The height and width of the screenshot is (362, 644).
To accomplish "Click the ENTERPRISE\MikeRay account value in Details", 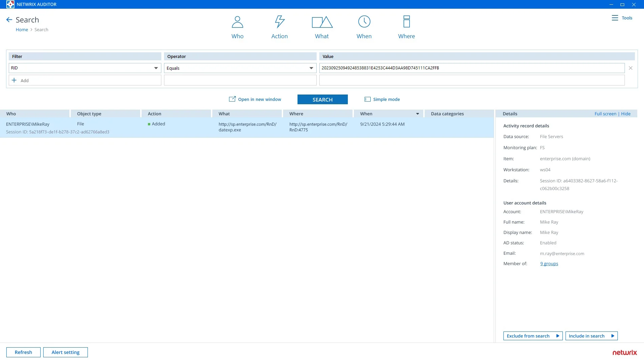I will tap(561, 212).
